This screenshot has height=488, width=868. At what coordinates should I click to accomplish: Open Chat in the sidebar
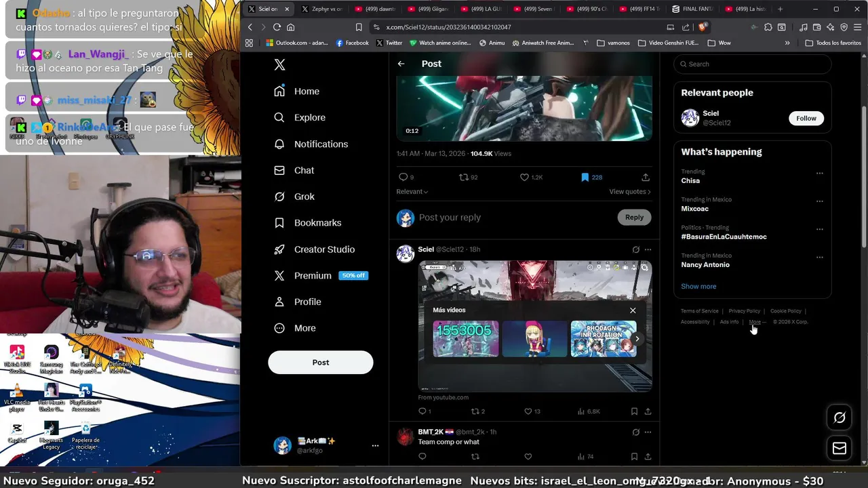click(x=294, y=170)
